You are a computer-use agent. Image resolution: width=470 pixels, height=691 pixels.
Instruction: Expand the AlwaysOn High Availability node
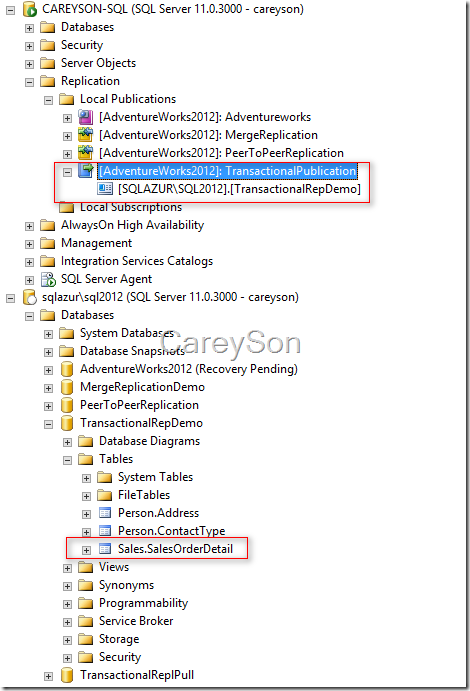[30, 226]
